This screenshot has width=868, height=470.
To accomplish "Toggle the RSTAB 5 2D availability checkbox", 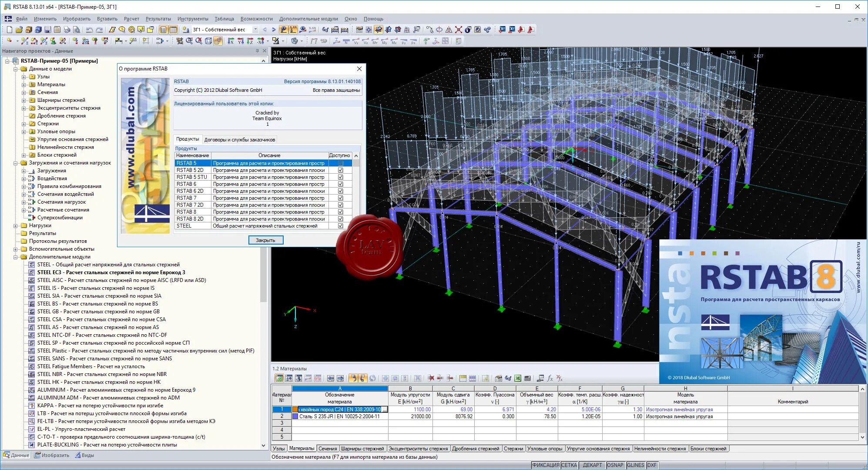I will pyautogui.click(x=341, y=170).
